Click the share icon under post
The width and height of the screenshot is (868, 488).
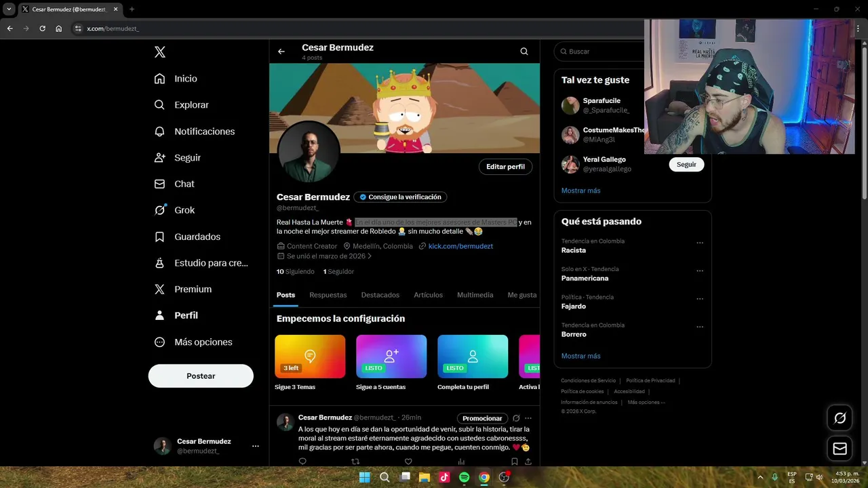click(x=528, y=462)
